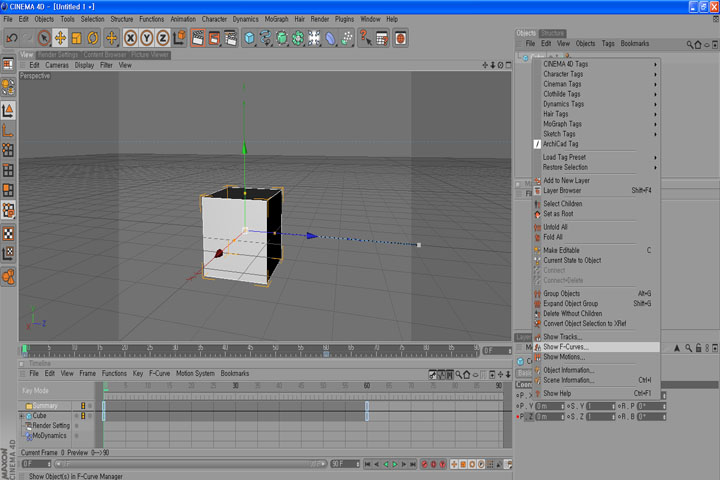
Task: Click the context help question-mark icon
Action: click(x=366, y=38)
